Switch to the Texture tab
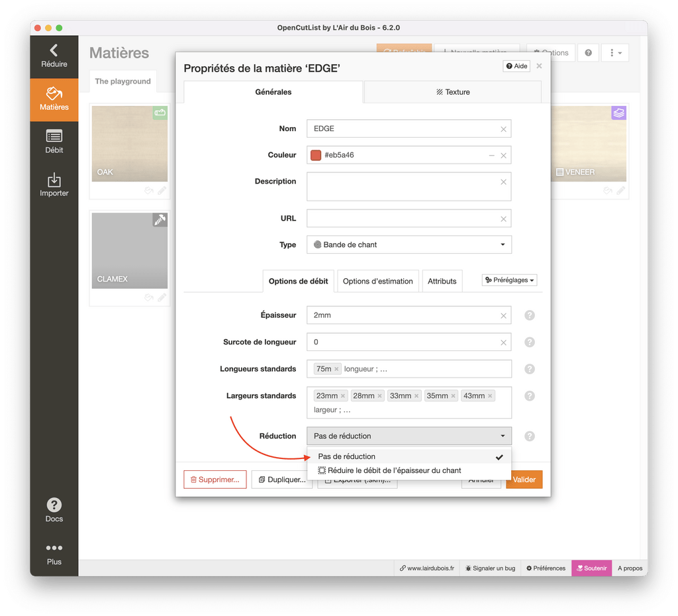Screen dimensions: 678x616 tap(453, 91)
